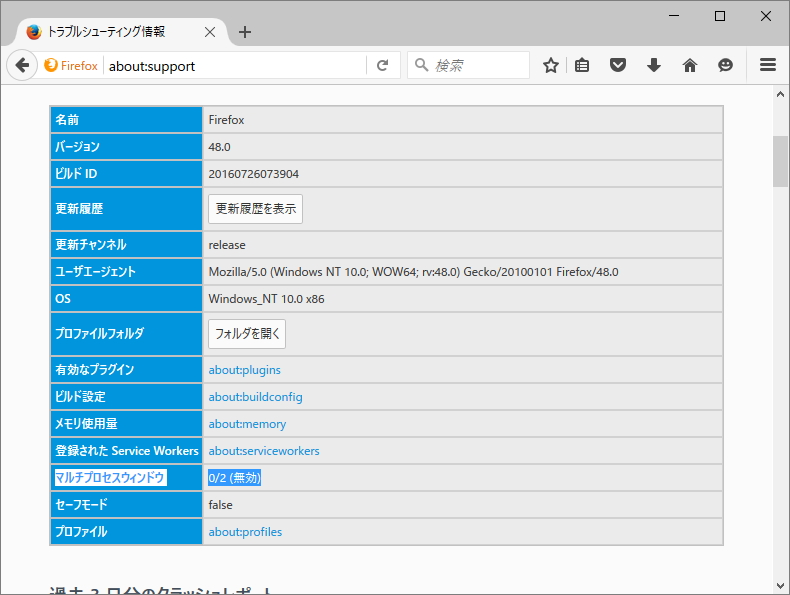The height and width of the screenshot is (595, 790).
Task: Click the 名前 Firefox value cell
Action: click(463, 120)
